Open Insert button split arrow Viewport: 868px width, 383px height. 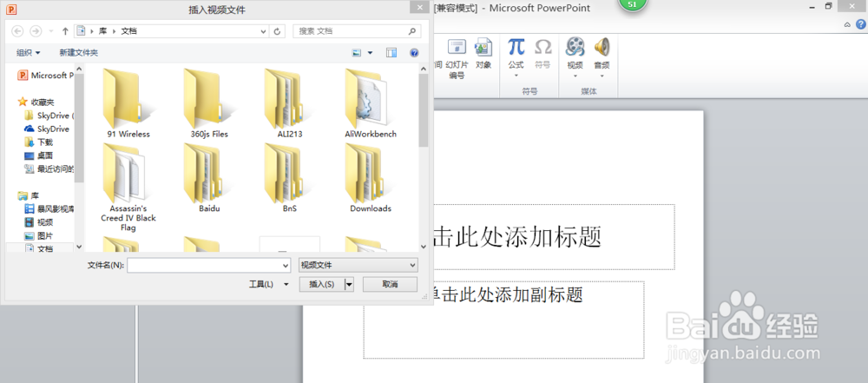click(x=349, y=284)
